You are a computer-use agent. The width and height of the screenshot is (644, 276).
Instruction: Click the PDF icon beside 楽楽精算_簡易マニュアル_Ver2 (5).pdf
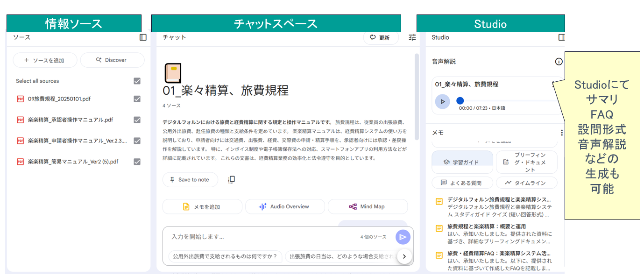pyautogui.click(x=20, y=162)
